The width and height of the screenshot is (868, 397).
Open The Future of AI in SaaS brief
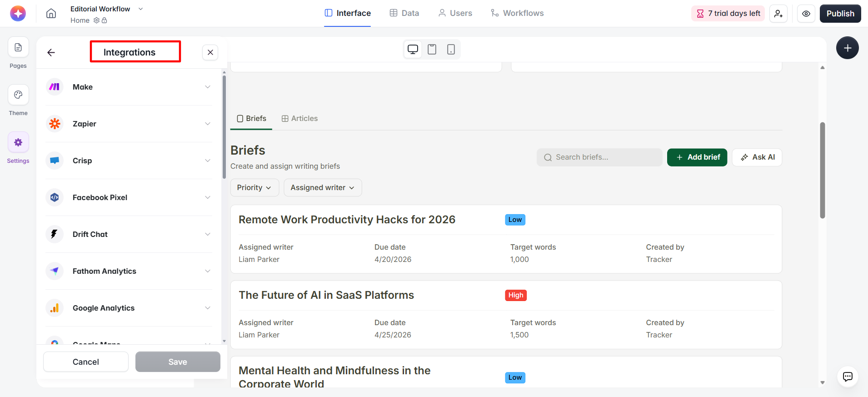pos(326,295)
